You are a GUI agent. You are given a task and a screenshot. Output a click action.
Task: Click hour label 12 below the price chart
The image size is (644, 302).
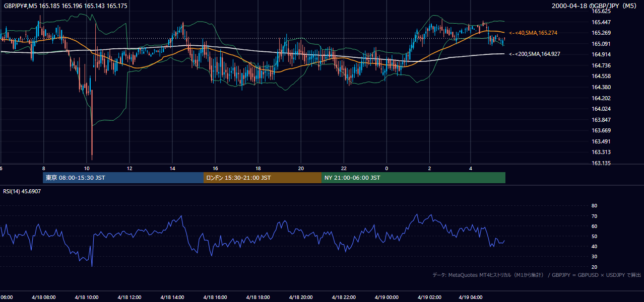[x=130, y=168]
